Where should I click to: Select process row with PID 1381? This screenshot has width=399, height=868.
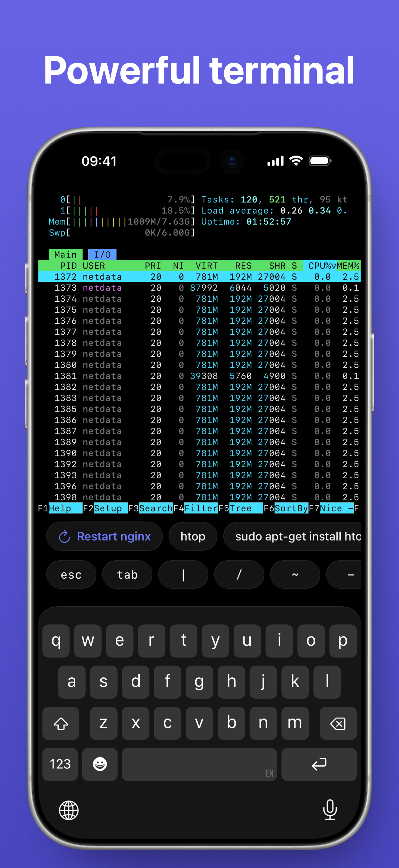coord(199,376)
